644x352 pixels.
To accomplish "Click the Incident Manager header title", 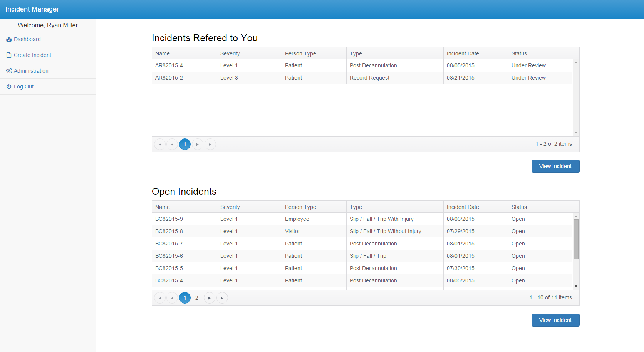I will tap(32, 9).
